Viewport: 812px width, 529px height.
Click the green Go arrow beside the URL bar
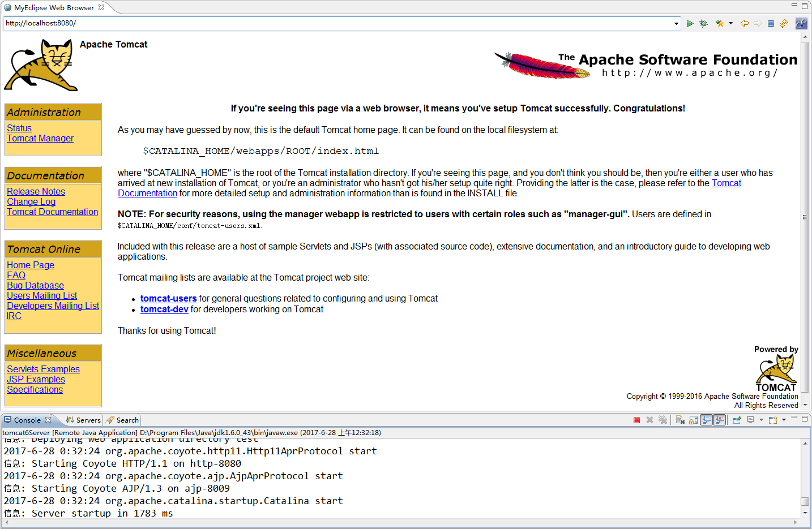point(690,23)
